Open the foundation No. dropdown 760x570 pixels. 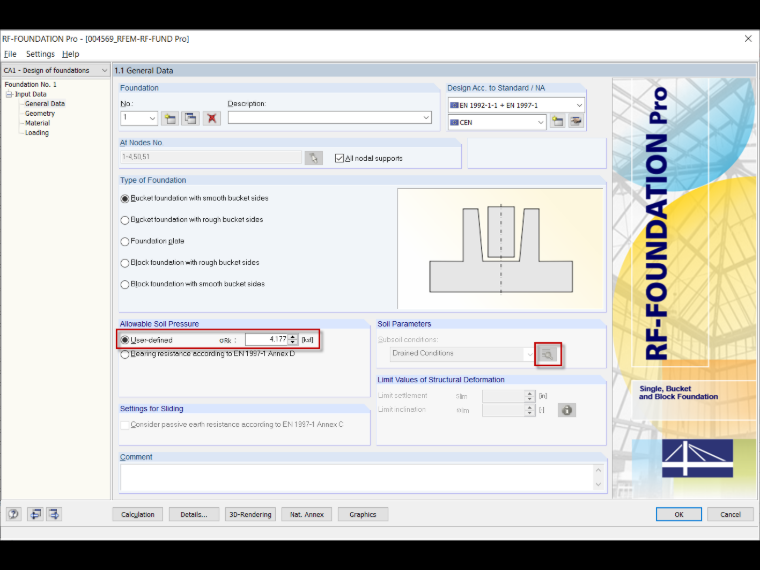(152, 118)
